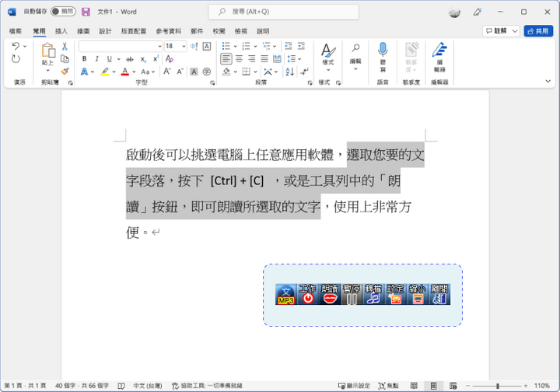This screenshot has width=560, height=392.
Task: Switch to the 設計 (Design) tab
Action: pos(105,31)
